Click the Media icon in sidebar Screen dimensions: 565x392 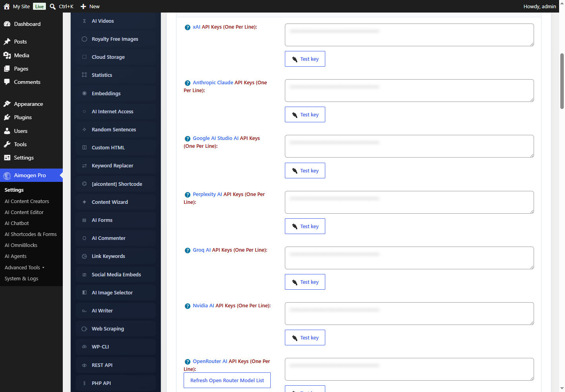(7, 55)
